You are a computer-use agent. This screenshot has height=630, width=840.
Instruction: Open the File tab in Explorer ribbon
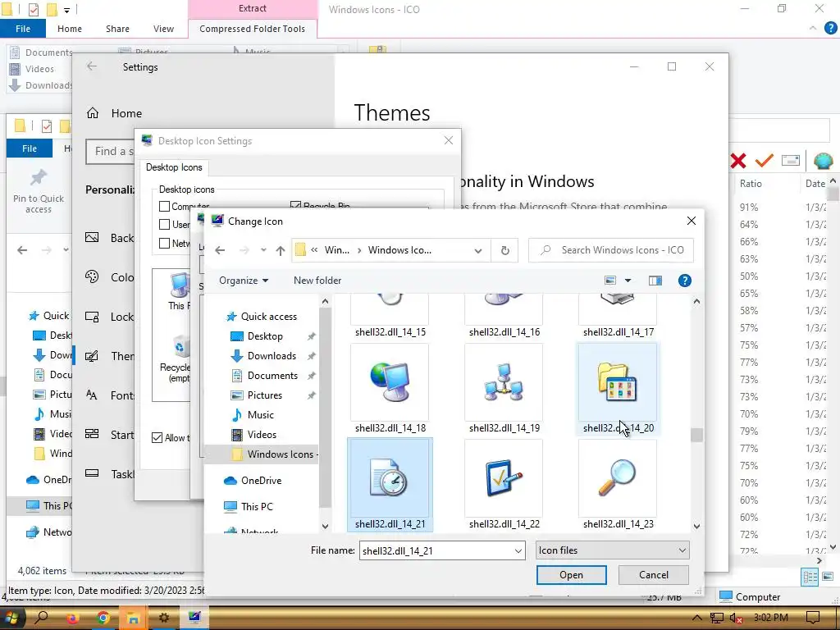[x=23, y=29]
